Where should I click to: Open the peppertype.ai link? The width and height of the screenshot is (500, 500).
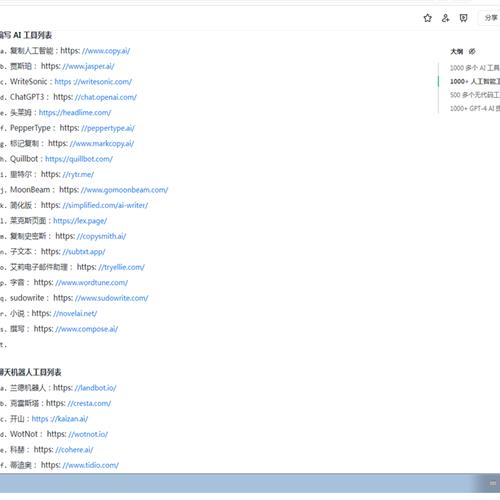pos(108,128)
